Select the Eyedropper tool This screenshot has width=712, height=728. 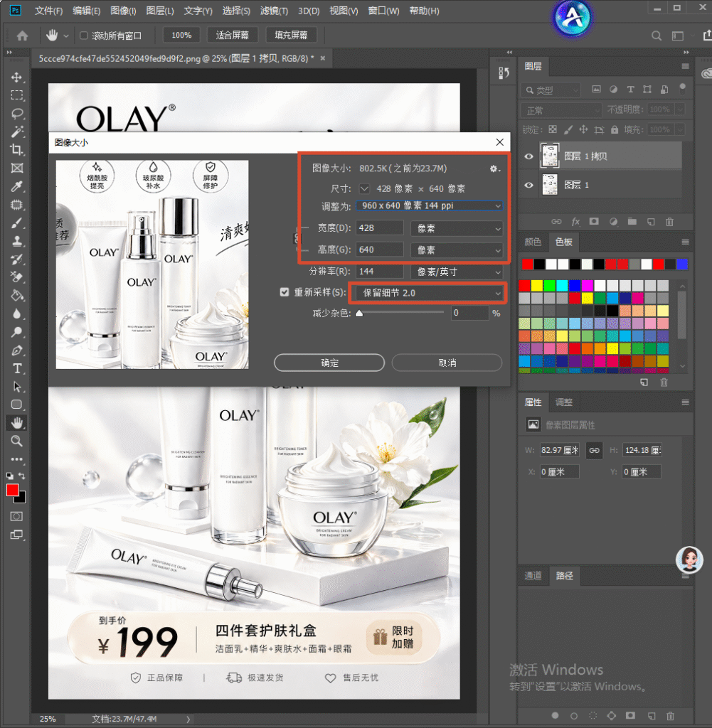click(x=17, y=186)
